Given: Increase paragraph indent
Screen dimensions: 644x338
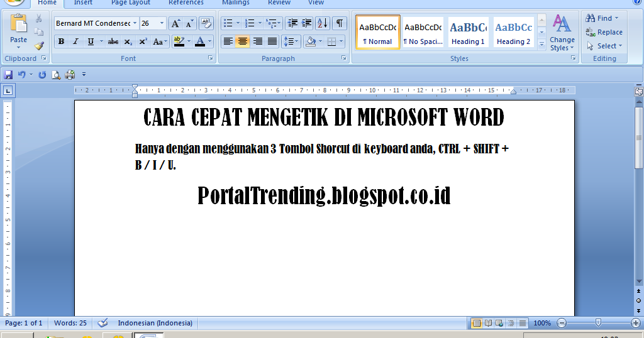Looking at the screenshot, I should (306, 23).
